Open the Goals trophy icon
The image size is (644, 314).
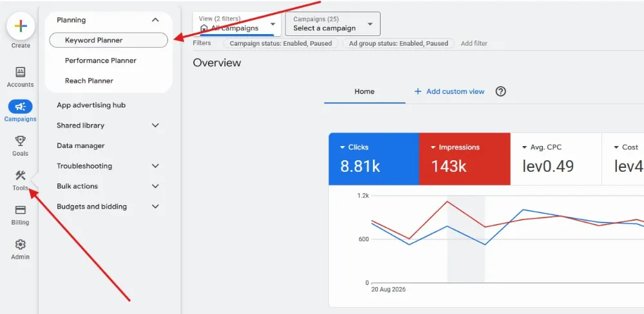[20, 141]
